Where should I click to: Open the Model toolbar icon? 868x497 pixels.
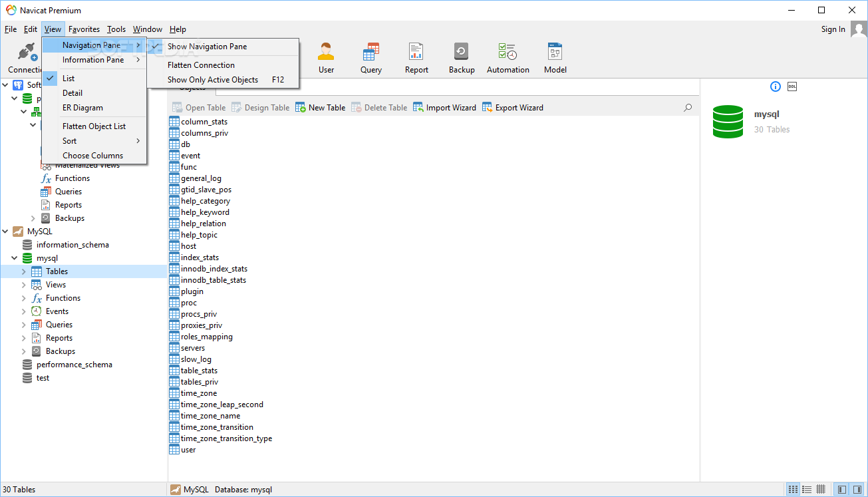click(x=555, y=58)
